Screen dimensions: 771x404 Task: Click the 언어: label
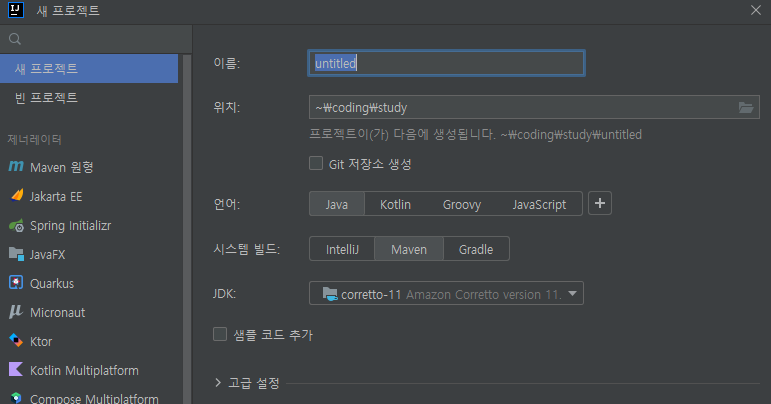tap(227, 204)
